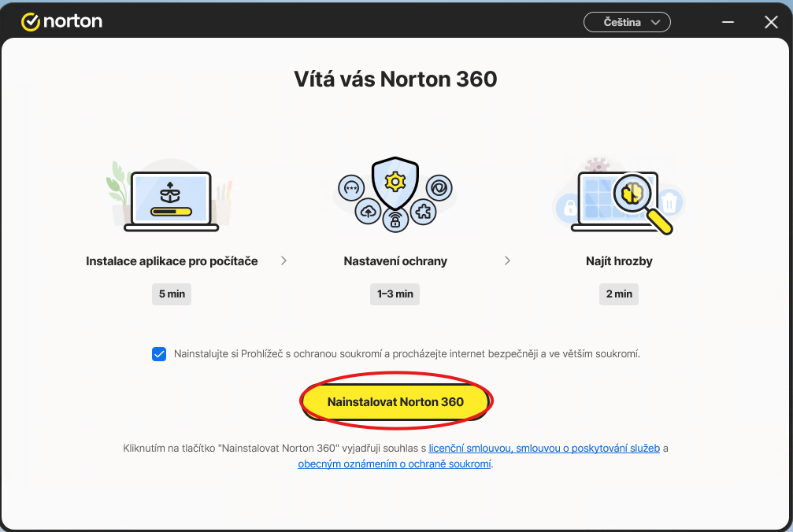Click the arrow after Nastavení ochrany
Screen dimensions: 793x532
[x=507, y=260]
